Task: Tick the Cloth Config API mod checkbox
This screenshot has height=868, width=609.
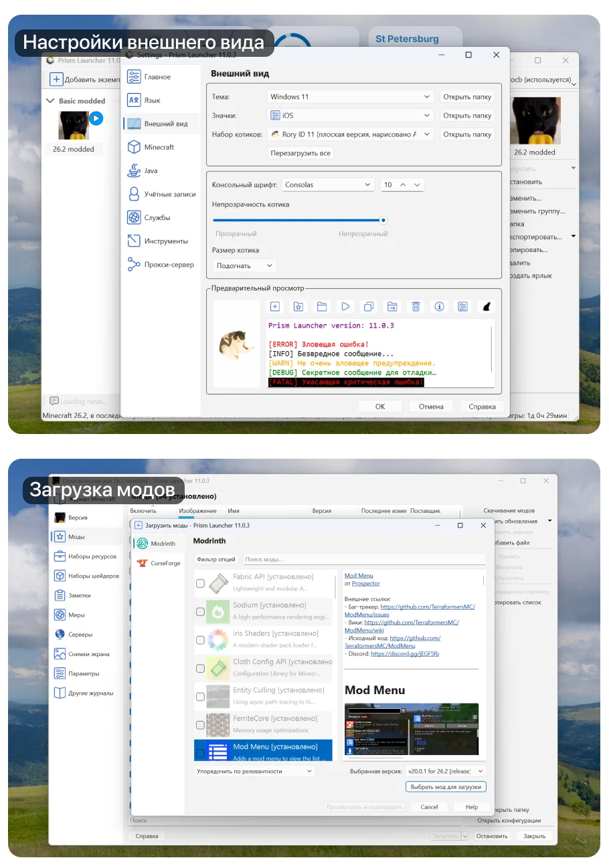Action: pyautogui.click(x=200, y=669)
